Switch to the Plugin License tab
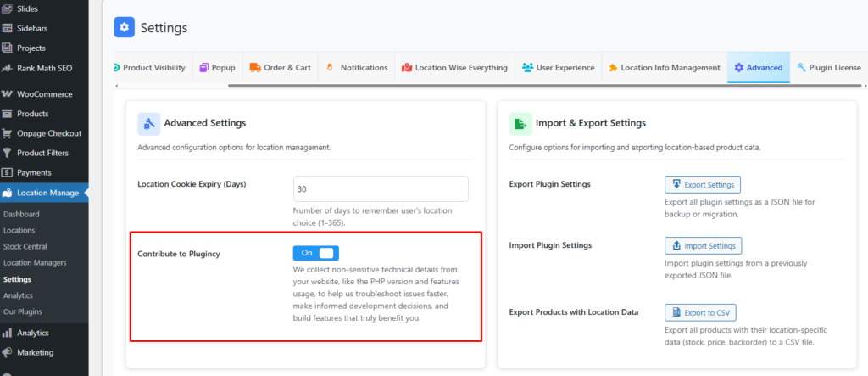 tap(831, 68)
